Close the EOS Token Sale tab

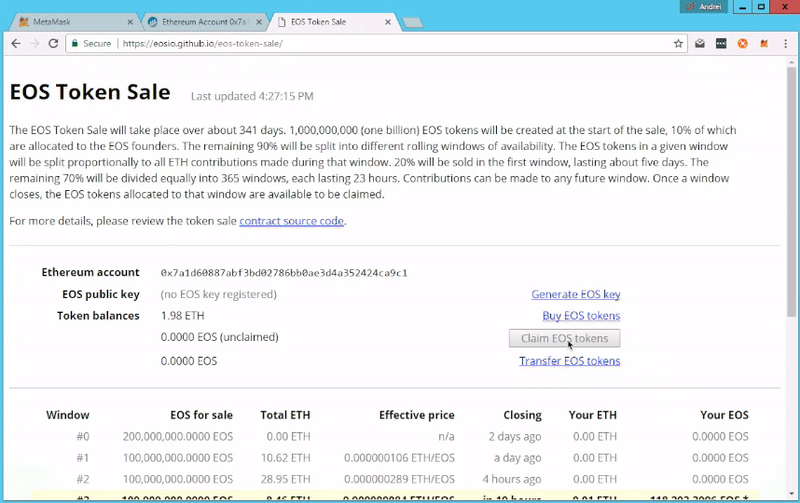click(x=388, y=22)
